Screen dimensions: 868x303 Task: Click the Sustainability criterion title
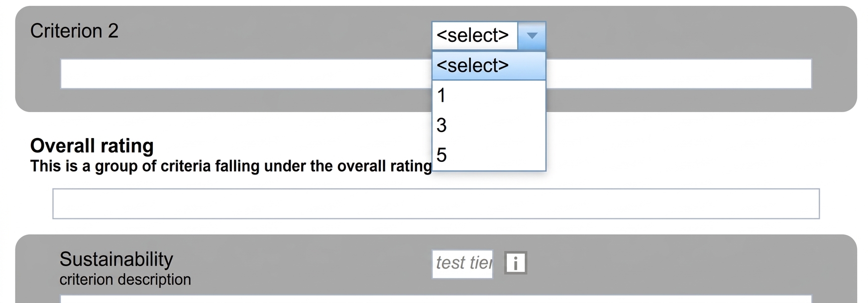tap(116, 259)
